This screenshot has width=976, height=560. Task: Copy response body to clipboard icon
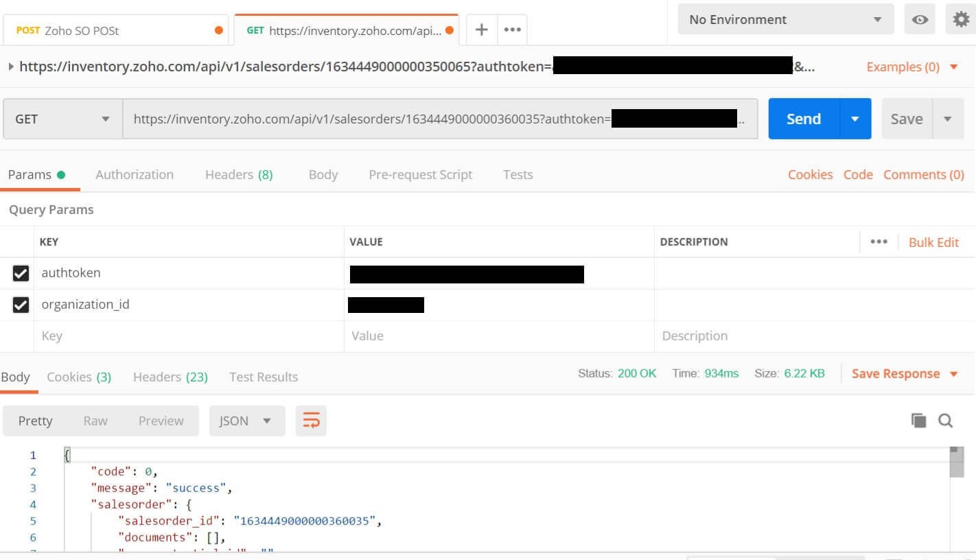click(x=918, y=421)
